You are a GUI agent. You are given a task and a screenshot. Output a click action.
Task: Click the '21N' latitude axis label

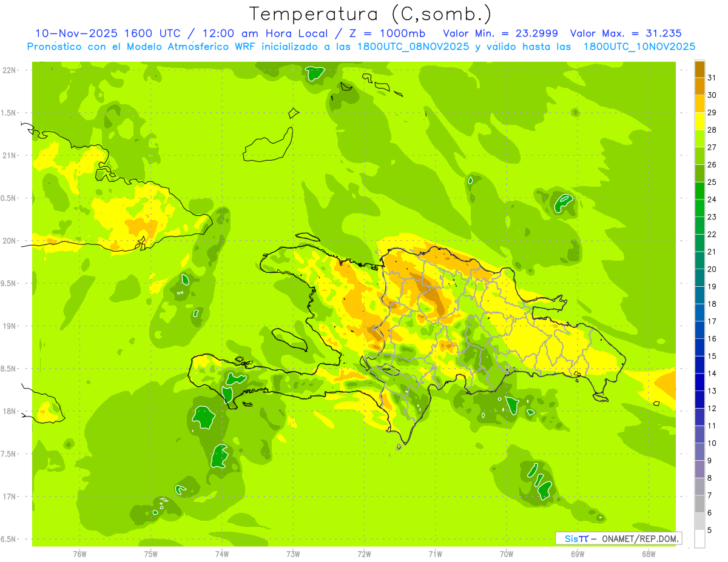point(10,156)
